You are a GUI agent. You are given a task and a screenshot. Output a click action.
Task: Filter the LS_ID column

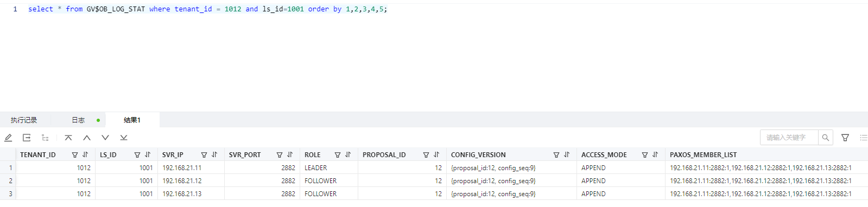point(137,155)
